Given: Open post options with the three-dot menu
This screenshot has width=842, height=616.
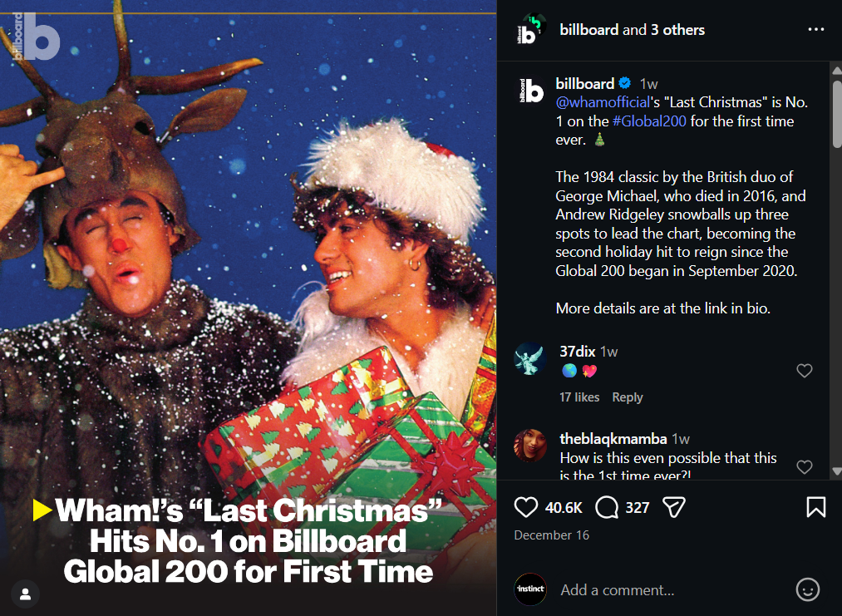Looking at the screenshot, I should [815, 29].
